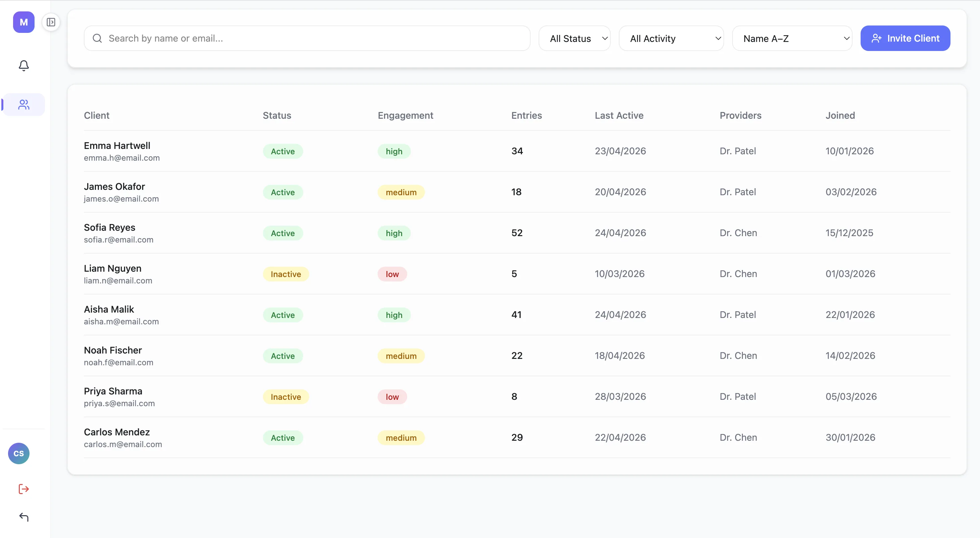Click last active date 28/03/2026
The width and height of the screenshot is (980, 538).
click(x=620, y=396)
